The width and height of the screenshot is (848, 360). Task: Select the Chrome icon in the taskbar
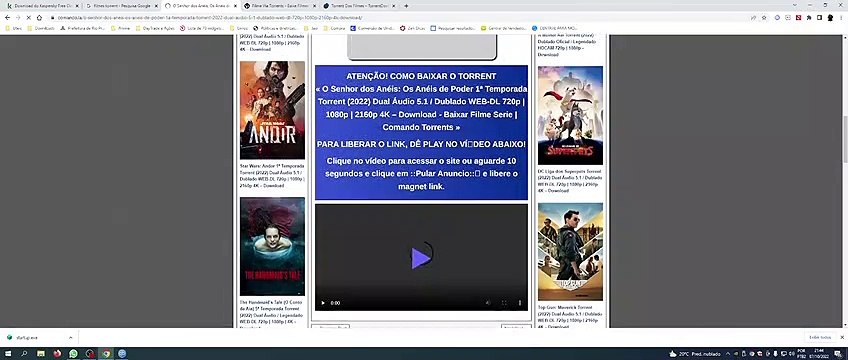pyautogui.click(x=107, y=354)
